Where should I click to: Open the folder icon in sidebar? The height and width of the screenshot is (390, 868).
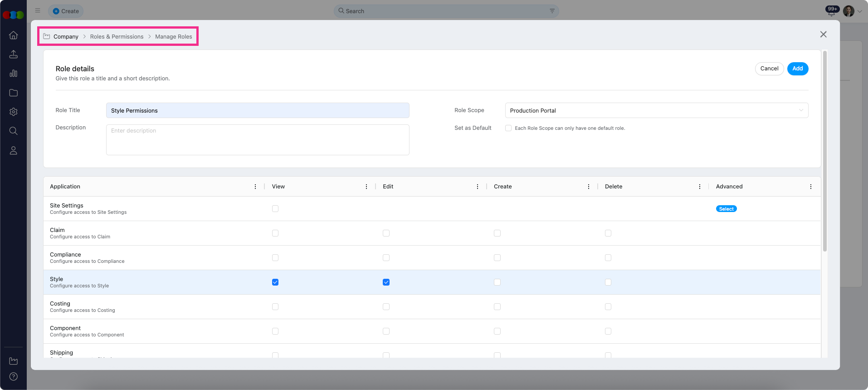(x=14, y=93)
